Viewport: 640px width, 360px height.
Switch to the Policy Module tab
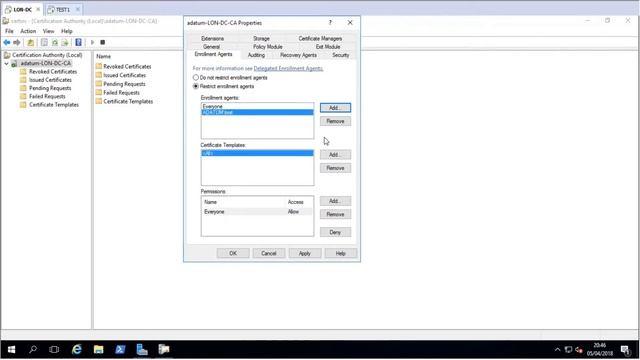point(268,47)
